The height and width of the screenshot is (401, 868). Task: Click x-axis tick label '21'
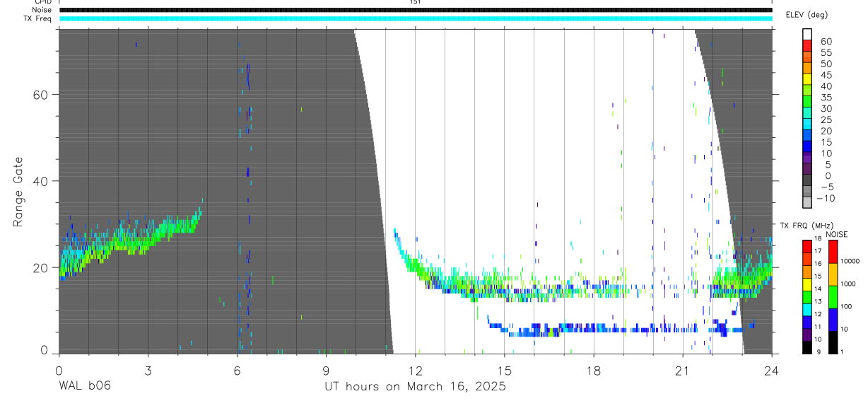682,370
